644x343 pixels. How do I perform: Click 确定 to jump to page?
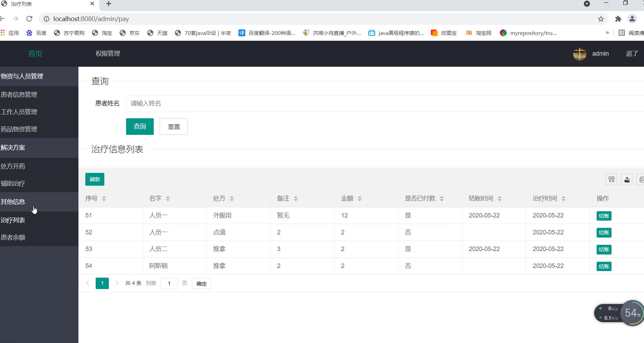point(201,284)
